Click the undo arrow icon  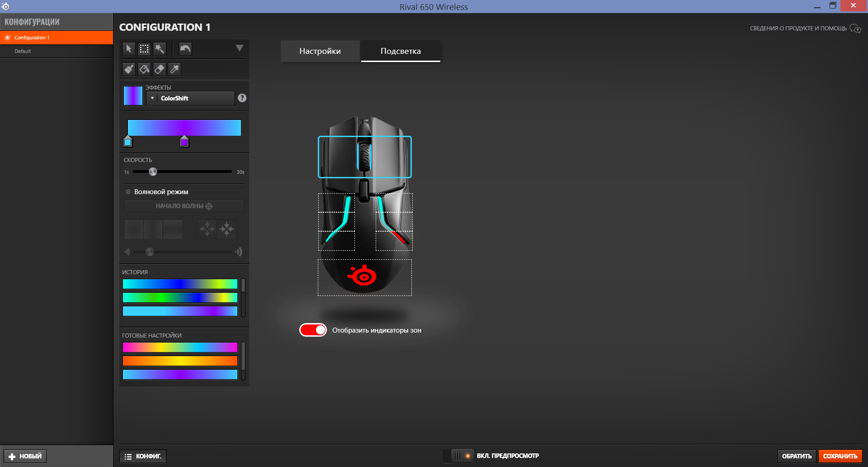(185, 49)
